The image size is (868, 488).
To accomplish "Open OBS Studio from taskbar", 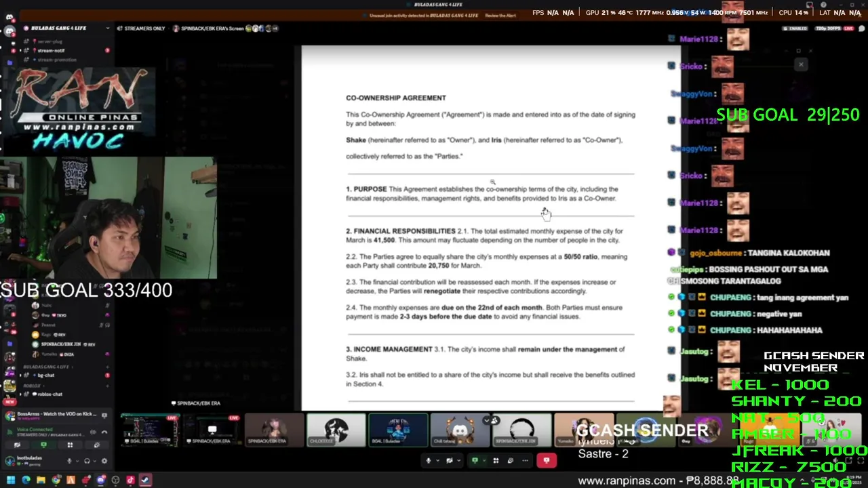I will [x=115, y=481].
